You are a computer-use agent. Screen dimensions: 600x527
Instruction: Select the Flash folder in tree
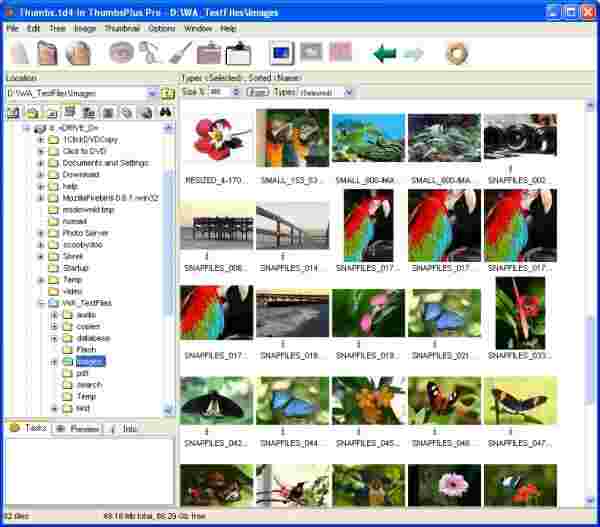86,349
